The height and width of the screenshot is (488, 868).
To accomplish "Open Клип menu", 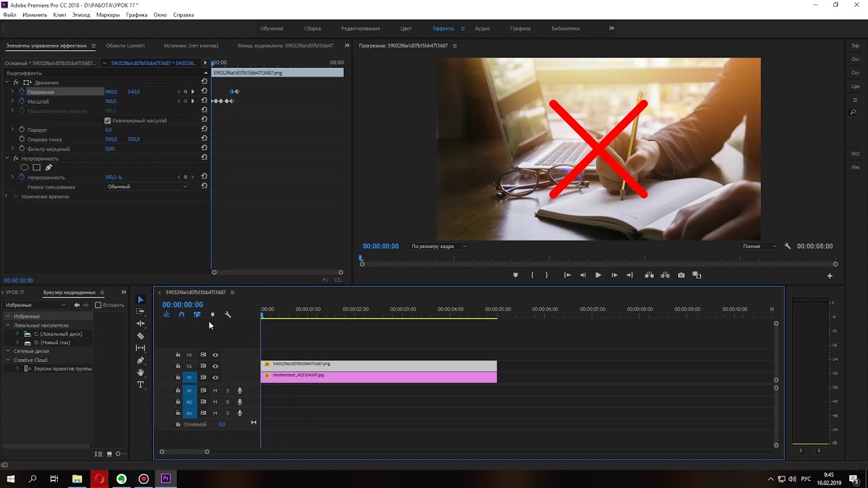I will coord(60,15).
